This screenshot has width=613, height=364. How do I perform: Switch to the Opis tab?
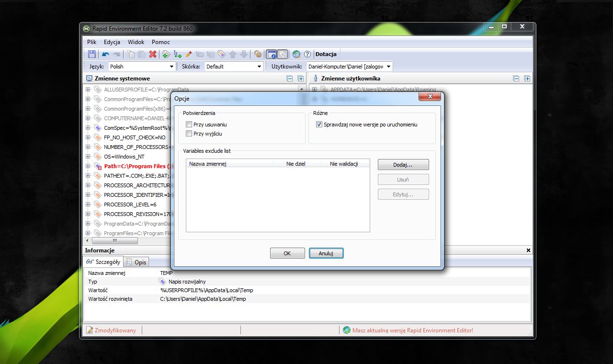136,262
